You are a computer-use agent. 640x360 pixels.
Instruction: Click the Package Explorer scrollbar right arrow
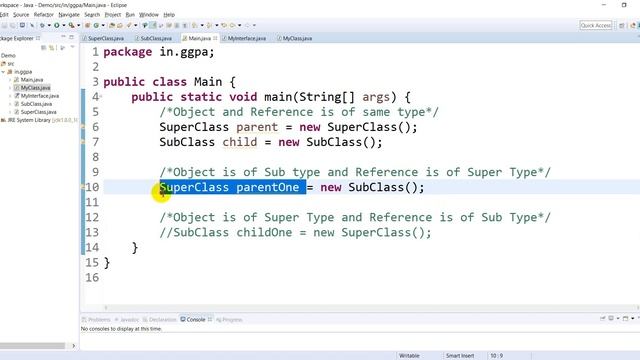click(73, 346)
